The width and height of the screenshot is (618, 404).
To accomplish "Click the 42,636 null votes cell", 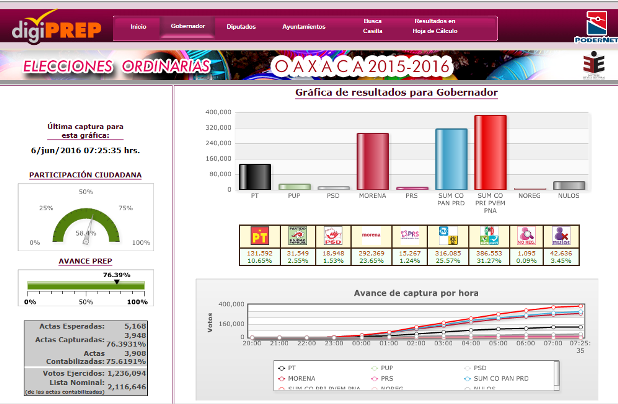I will pyautogui.click(x=561, y=253).
